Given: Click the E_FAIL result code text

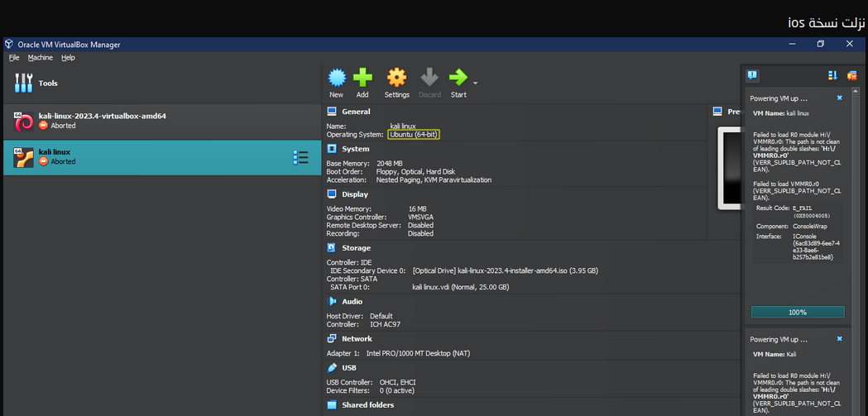Looking at the screenshot, I should click(803, 208).
